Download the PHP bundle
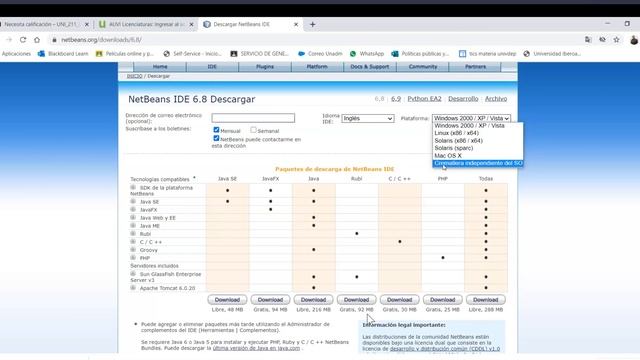640x360 pixels. [x=442, y=300]
